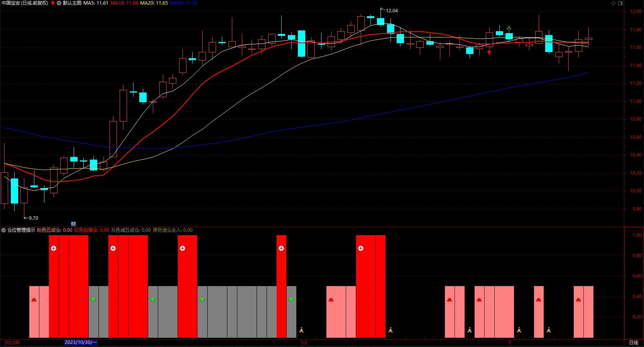The width and height of the screenshot is (644, 347).
Task: Click first green triangle on gray bar
Action: pos(93,300)
